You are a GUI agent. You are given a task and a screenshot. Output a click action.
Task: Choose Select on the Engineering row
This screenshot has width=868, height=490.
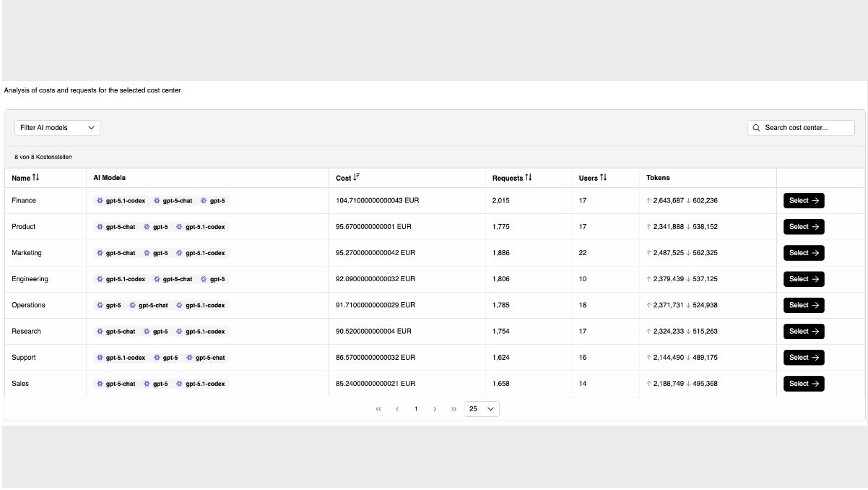pyautogui.click(x=804, y=279)
